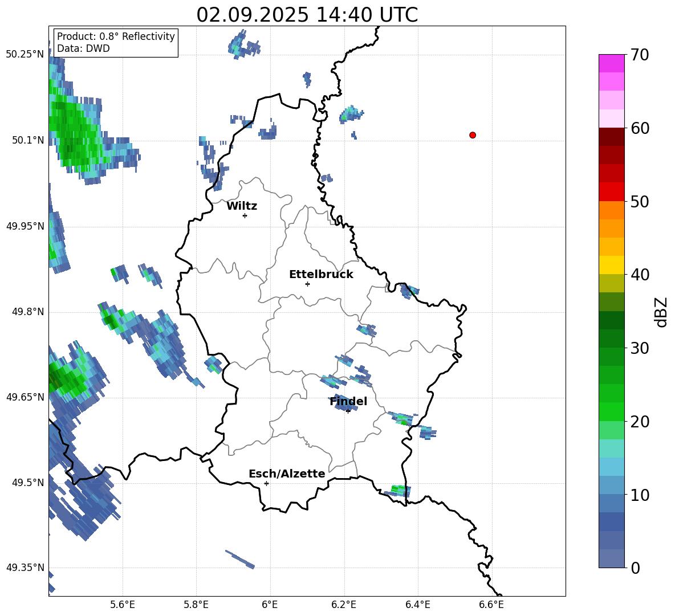This screenshot has width=675, height=616.
Task: Click the 49.95°N latitude label
Action: (25, 226)
